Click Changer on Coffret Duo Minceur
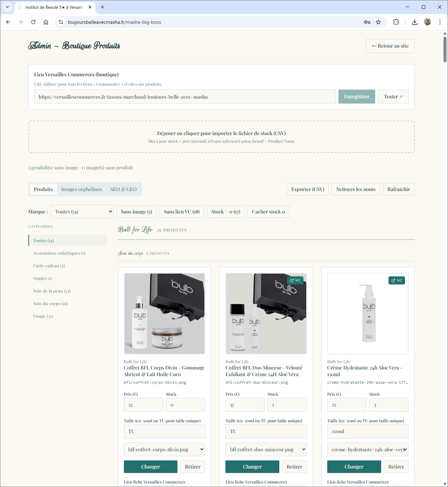This screenshot has height=487, width=448. pos(252,467)
